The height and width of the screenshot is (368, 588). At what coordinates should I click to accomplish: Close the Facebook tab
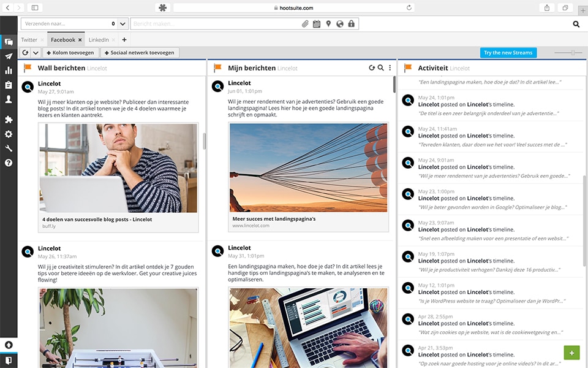[x=80, y=40]
